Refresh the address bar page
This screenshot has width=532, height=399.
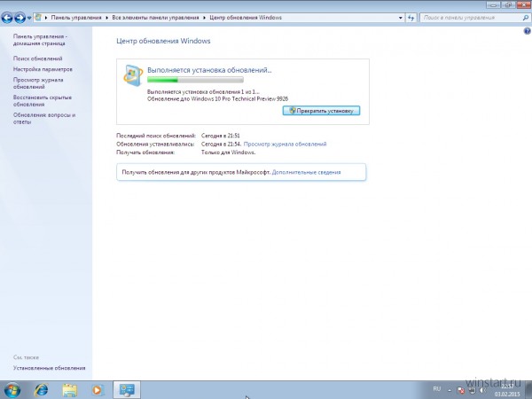tap(411, 18)
